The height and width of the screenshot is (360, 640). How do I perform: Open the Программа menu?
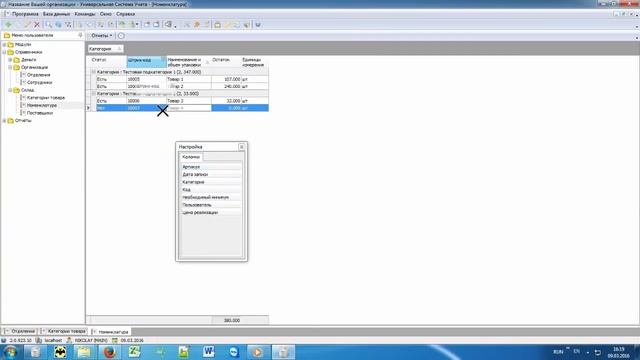click(x=25, y=14)
